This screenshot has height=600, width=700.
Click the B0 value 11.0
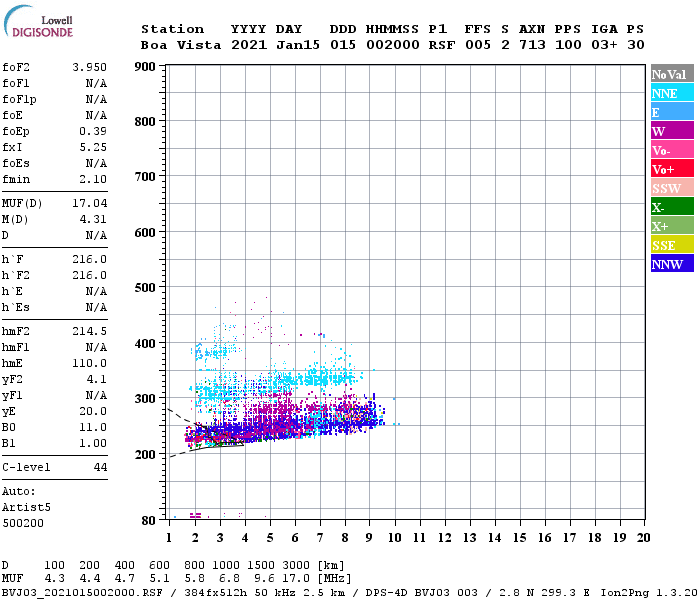click(93, 428)
